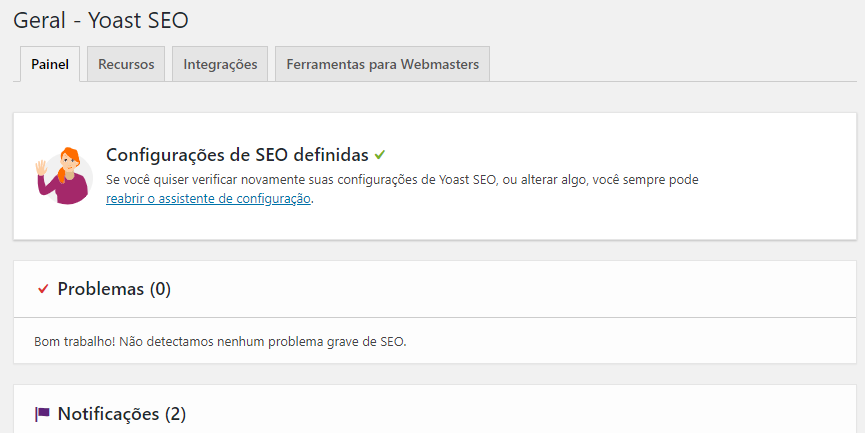Click the purple flag icon by Notificações
Image resolution: width=865 pixels, height=433 pixels.
(x=42, y=414)
